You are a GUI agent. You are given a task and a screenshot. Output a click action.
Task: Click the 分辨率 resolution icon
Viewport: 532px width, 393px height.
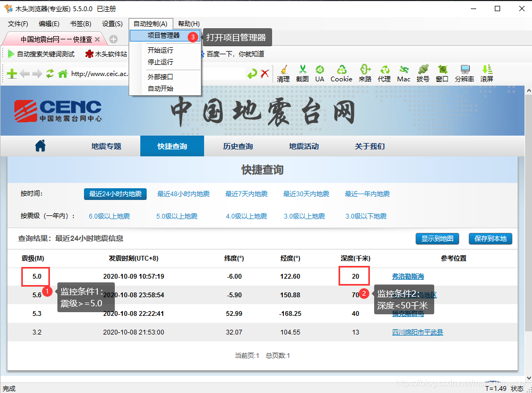click(465, 73)
